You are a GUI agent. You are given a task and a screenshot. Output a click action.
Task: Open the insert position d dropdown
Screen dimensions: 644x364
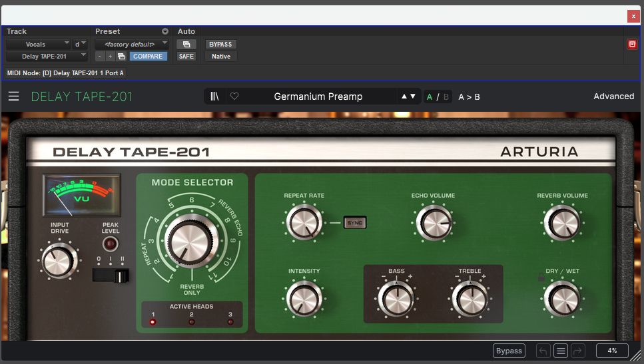[80, 45]
